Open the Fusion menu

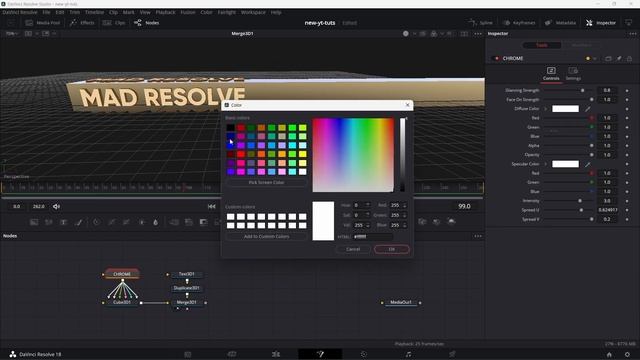pyautogui.click(x=188, y=12)
